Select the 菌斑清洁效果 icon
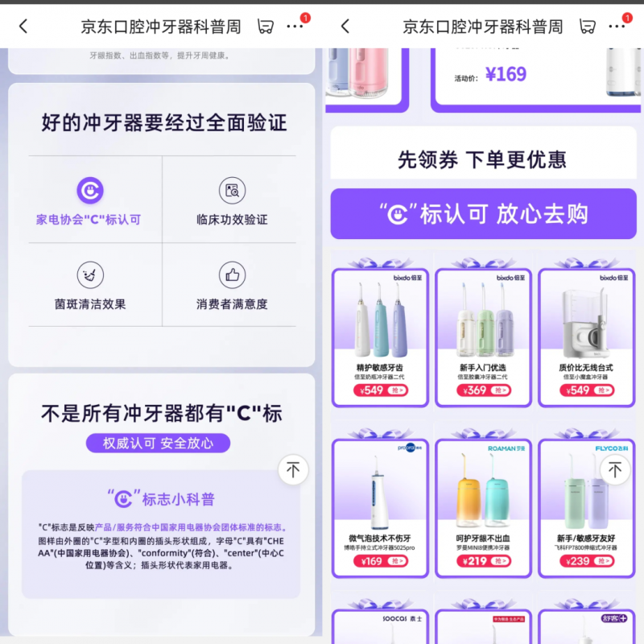644x644 pixels. point(90,275)
